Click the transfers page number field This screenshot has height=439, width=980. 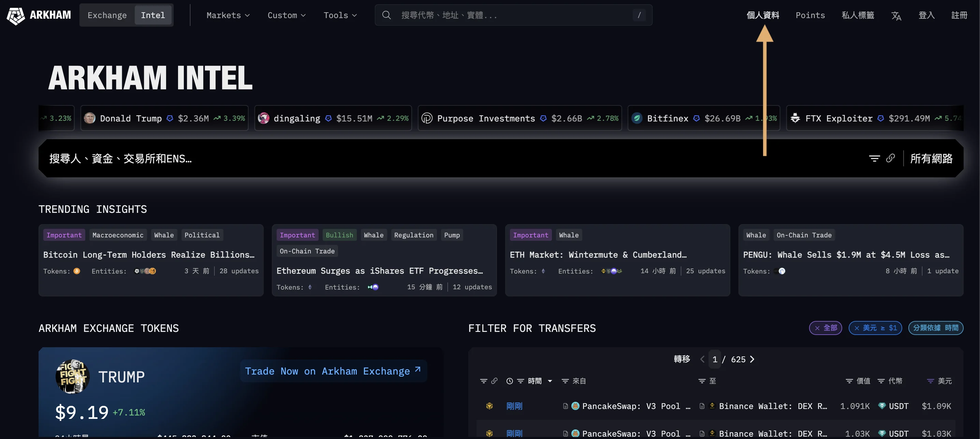tap(715, 359)
